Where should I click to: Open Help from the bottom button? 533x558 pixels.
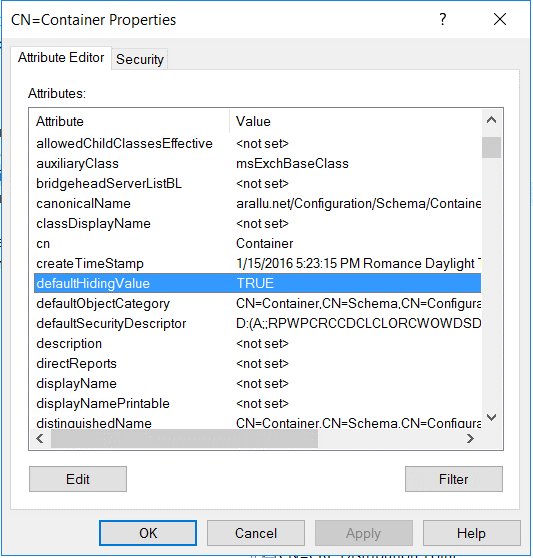471,533
